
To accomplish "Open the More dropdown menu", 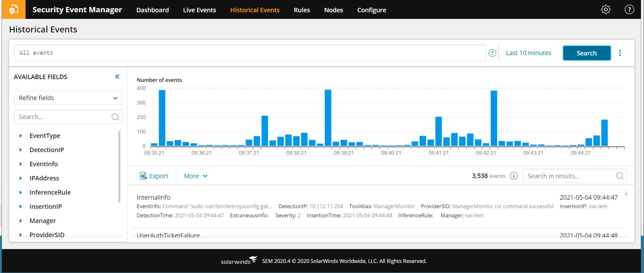I will point(196,176).
